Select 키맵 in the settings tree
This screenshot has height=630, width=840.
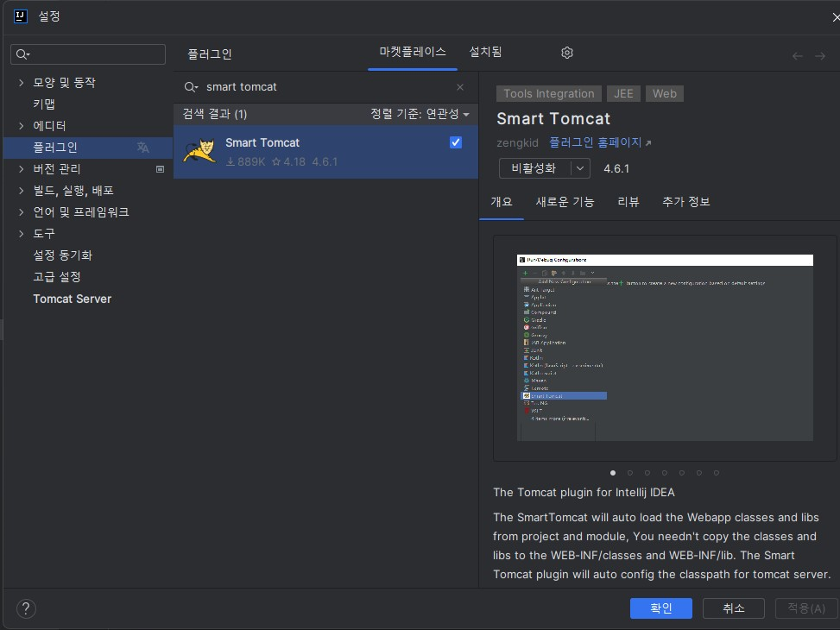point(44,104)
